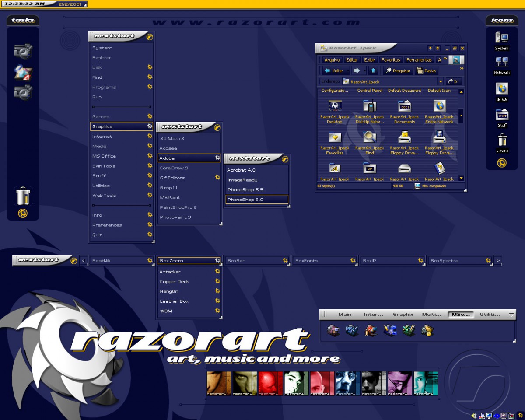Open RazorArt_Ipack Documents folder icon
Image resolution: width=525 pixels, height=420 pixels.
[405, 106]
